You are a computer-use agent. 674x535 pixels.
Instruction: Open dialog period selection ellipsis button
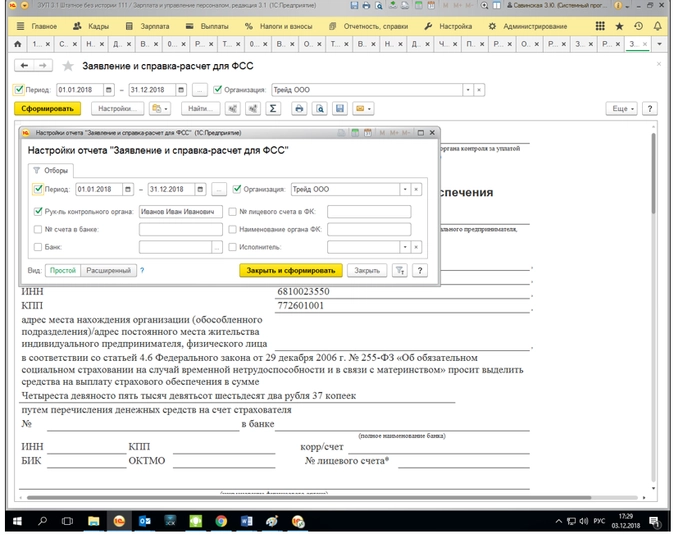coord(219,189)
